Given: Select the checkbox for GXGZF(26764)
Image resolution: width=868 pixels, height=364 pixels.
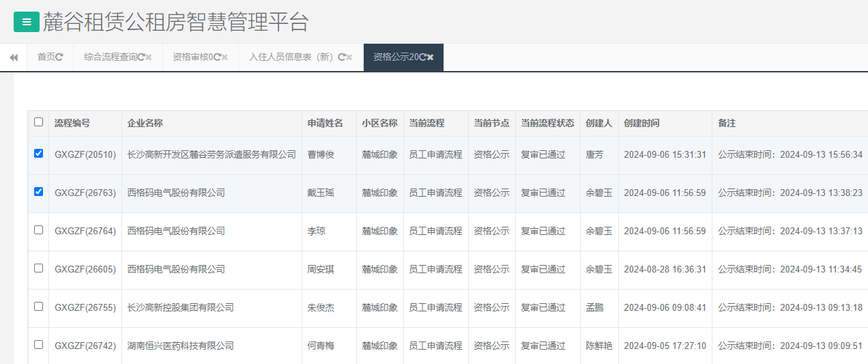Looking at the screenshot, I should [x=38, y=230].
